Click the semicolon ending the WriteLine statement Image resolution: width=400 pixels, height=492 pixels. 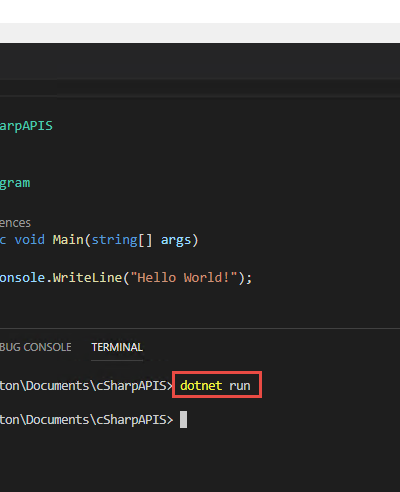tap(250, 278)
